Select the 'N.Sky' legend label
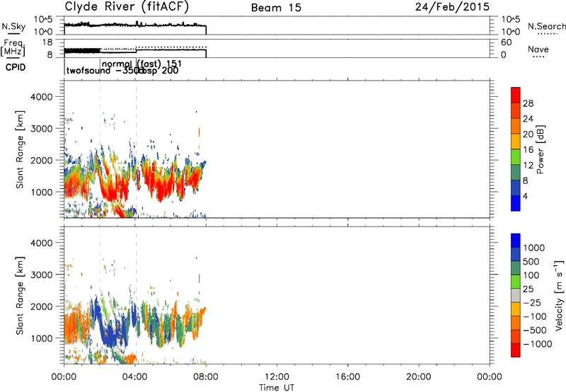The height and width of the screenshot is (392, 566). 13,26
